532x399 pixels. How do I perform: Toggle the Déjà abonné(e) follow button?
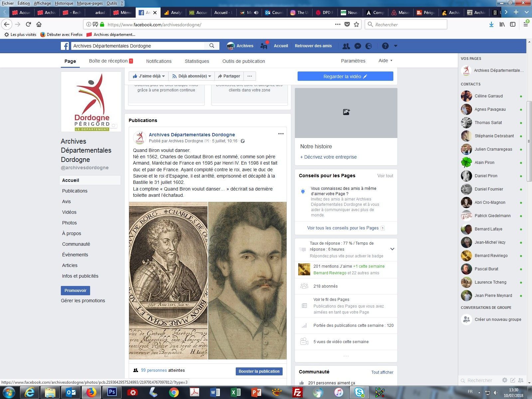coord(192,76)
